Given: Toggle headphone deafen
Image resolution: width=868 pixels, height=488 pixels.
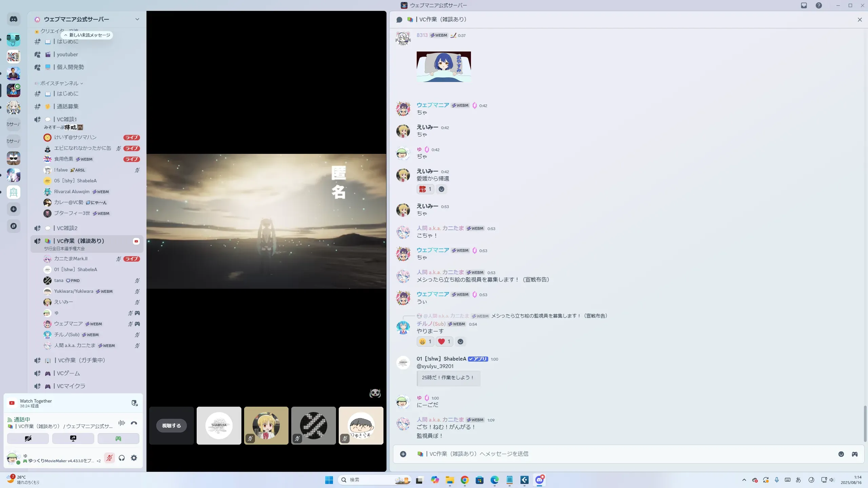Looking at the screenshot, I should point(122,458).
